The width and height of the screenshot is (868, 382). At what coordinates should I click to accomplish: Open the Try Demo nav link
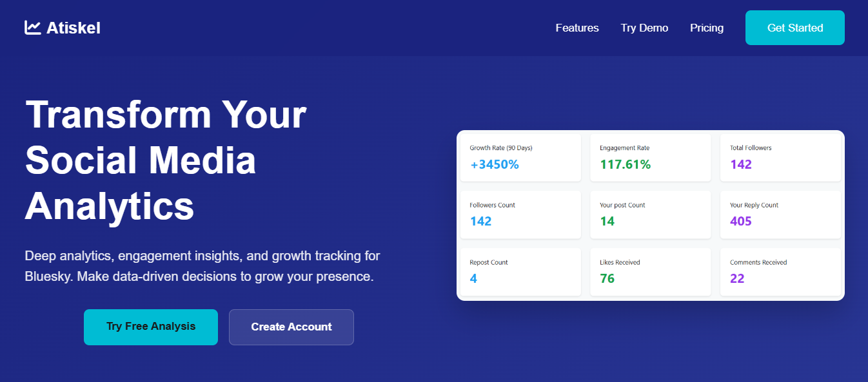tap(644, 28)
